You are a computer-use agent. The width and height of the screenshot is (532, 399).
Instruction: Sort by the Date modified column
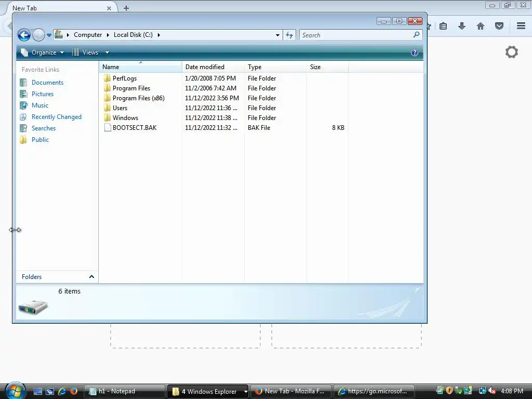coord(213,67)
